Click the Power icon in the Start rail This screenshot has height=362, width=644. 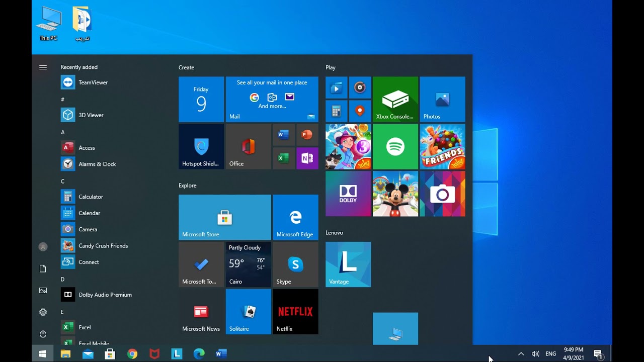(43, 334)
